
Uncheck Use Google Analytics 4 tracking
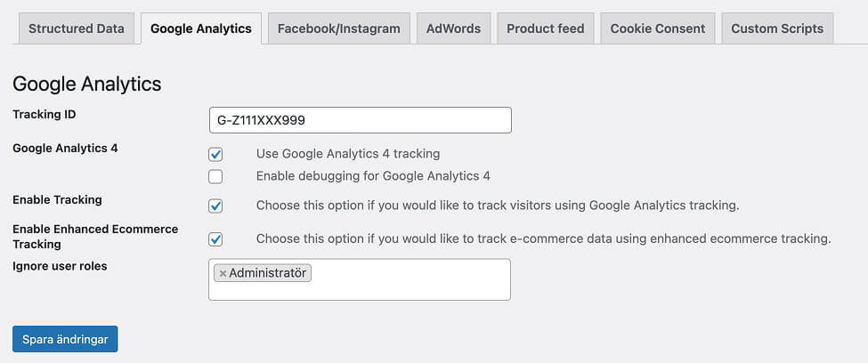point(215,154)
